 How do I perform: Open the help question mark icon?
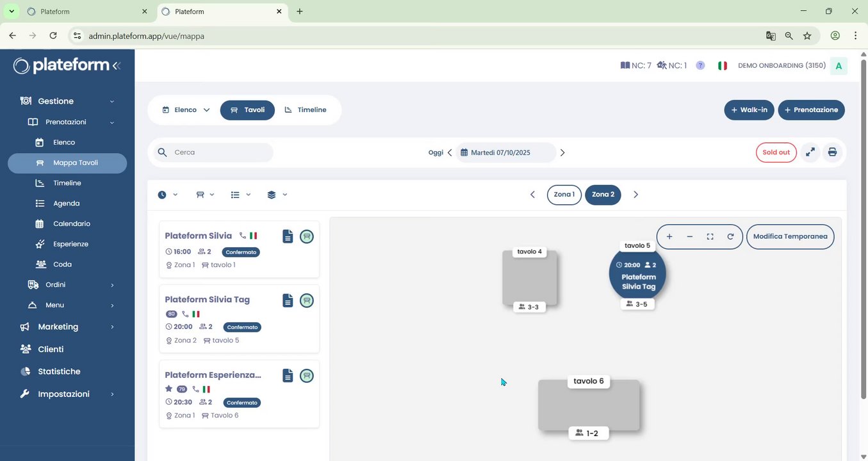tap(700, 65)
